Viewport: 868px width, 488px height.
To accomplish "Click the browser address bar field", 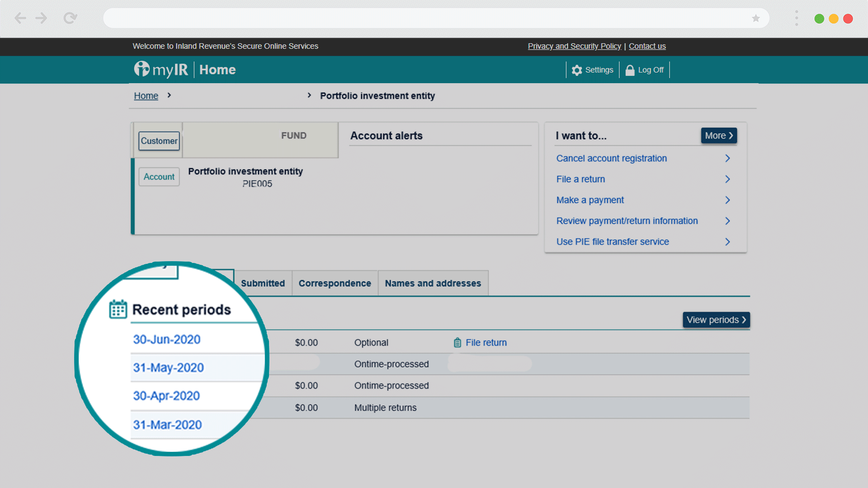I will [425, 18].
